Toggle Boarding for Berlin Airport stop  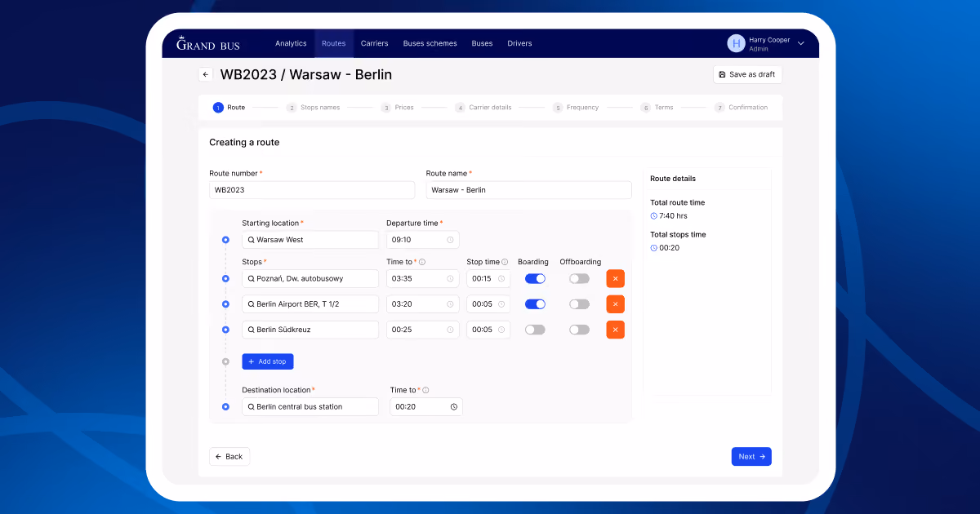[535, 304]
